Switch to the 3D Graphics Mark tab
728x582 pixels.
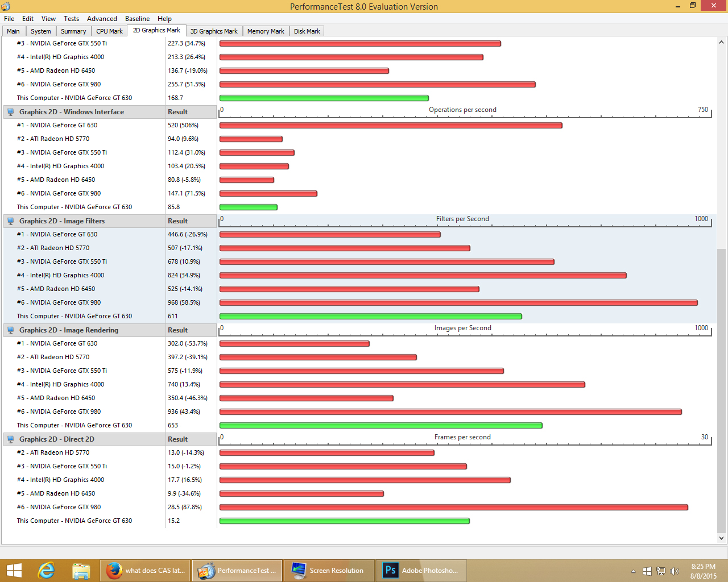tap(214, 31)
